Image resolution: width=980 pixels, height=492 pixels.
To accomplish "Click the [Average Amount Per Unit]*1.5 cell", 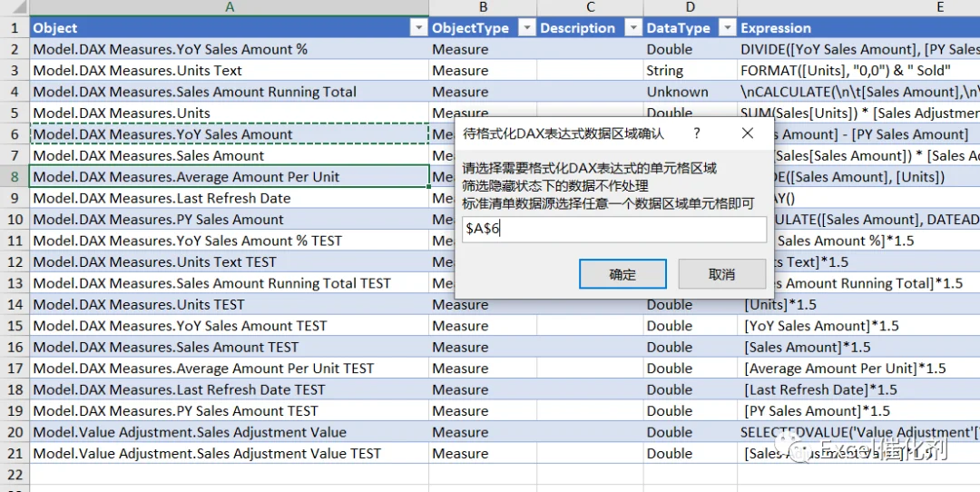I will (x=858, y=369).
